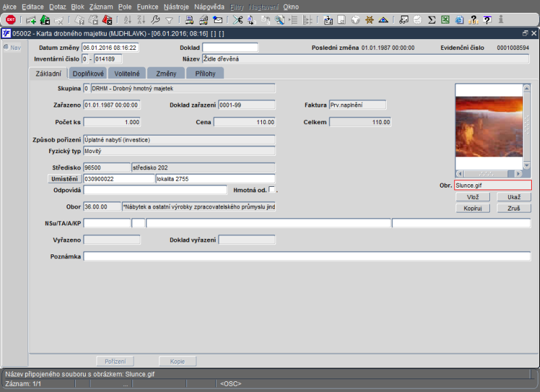This screenshot has height=392, width=540.
Task: Open the Nástroje menu
Action: 176,7
